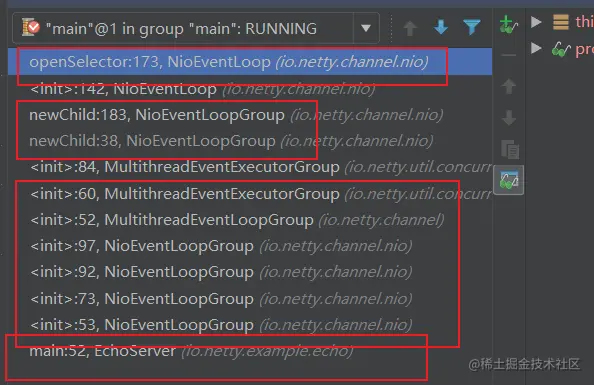Select frame <init>:60, MultithreadEventExecutorGroup

pos(250,194)
